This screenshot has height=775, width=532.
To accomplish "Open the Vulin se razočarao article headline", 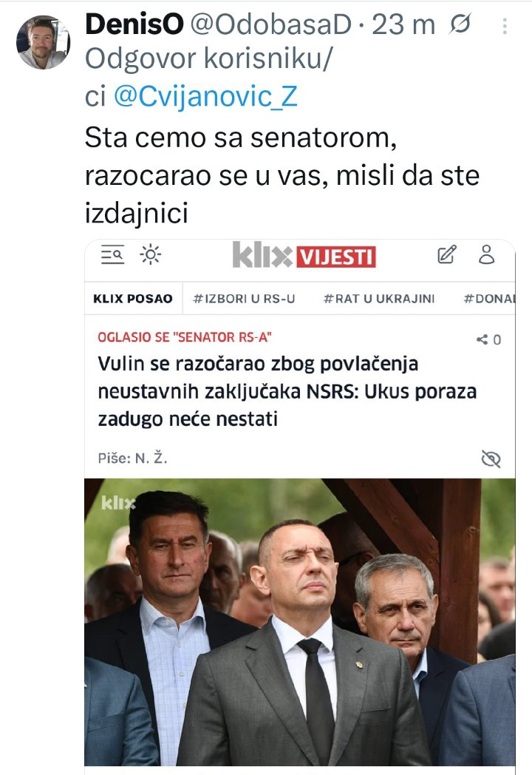I will (x=287, y=391).
